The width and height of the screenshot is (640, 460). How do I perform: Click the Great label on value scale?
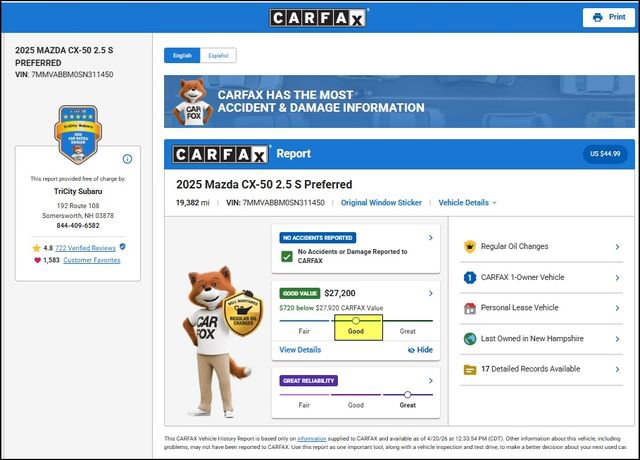coord(407,331)
